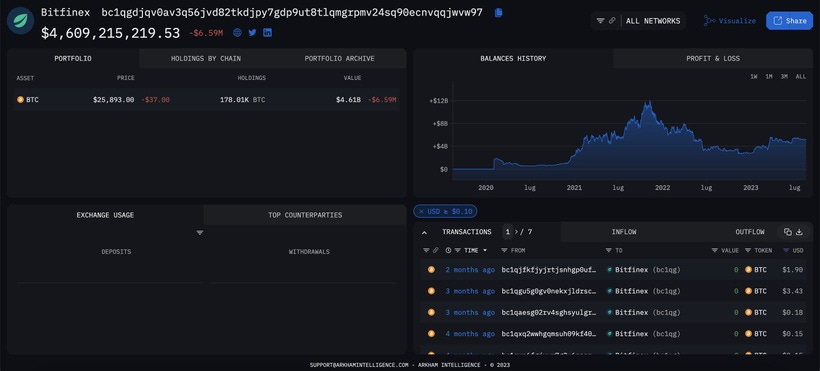The image size is (820, 371).
Task: Select the PORTFOLIO tab
Action: pyautogui.click(x=73, y=59)
